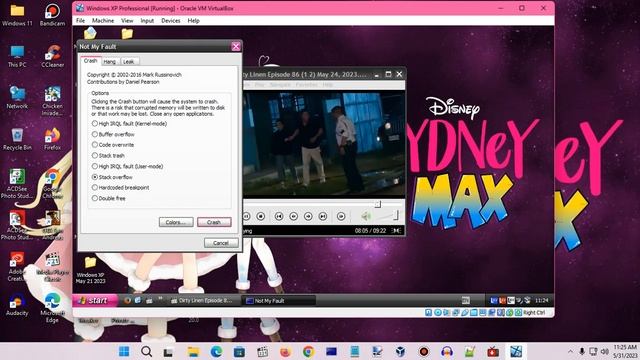Open the VirtualBox Devices menu
This screenshot has width=640, height=360.
click(171, 20)
